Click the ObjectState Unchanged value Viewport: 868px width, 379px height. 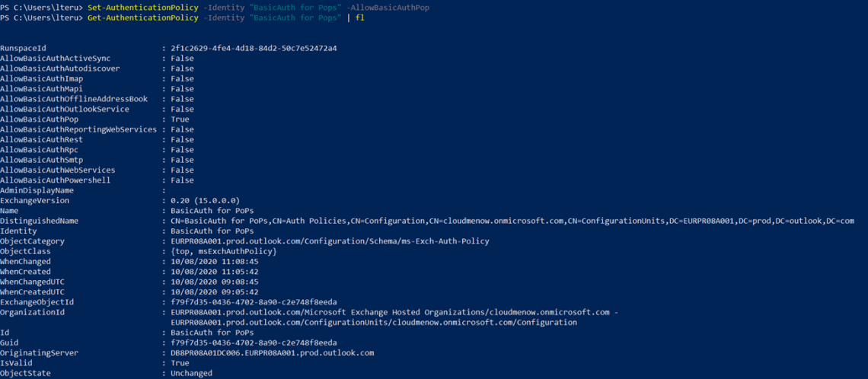191,373
